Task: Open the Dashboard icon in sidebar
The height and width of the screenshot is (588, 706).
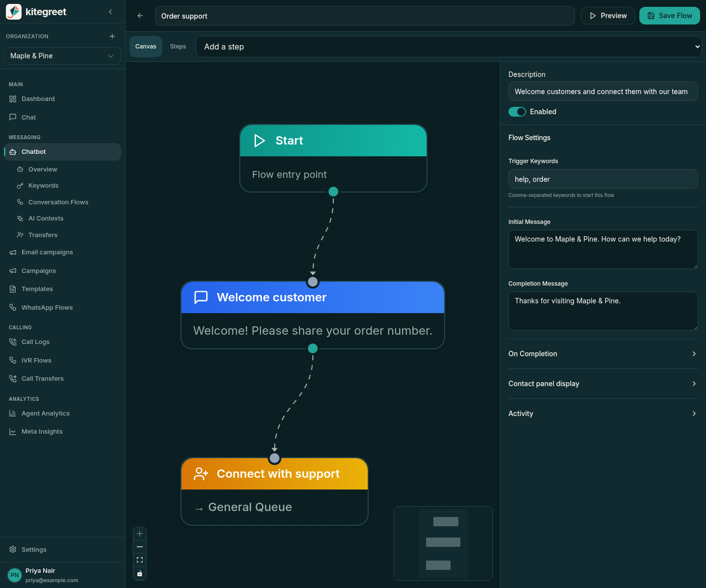Action: tap(13, 99)
